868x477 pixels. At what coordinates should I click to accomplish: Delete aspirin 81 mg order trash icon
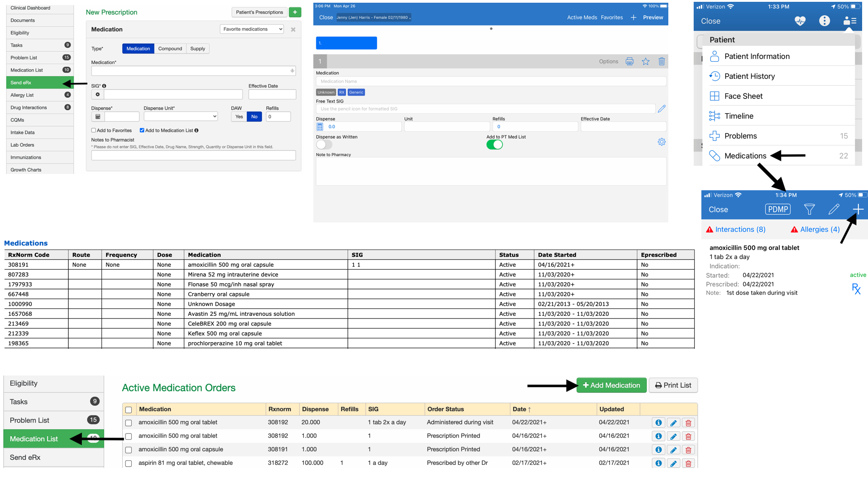coord(688,463)
